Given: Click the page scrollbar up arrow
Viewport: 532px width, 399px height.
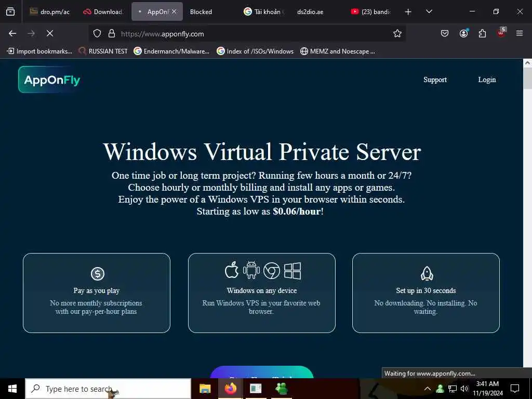Looking at the screenshot, I should click(527, 63).
